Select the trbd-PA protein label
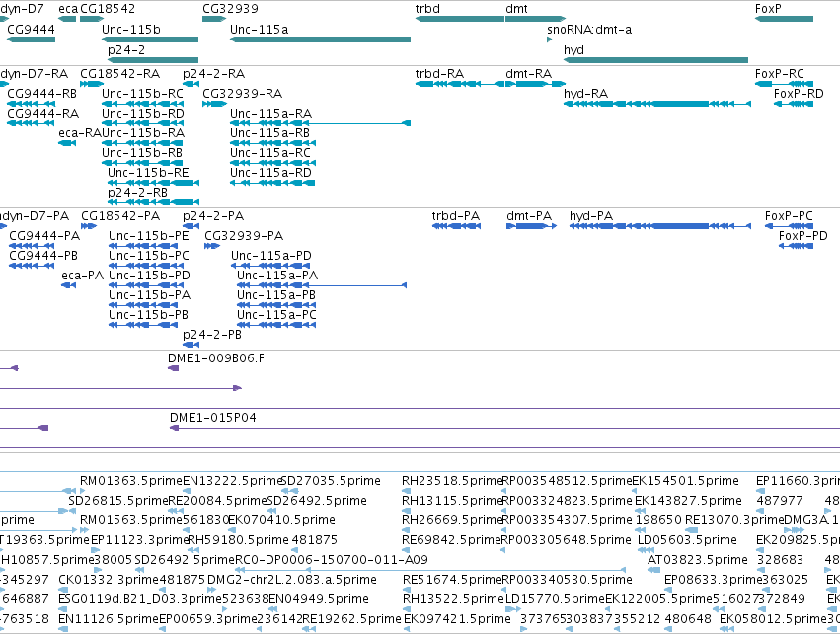This screenshot has height=634, width=840. coord(456,216)
